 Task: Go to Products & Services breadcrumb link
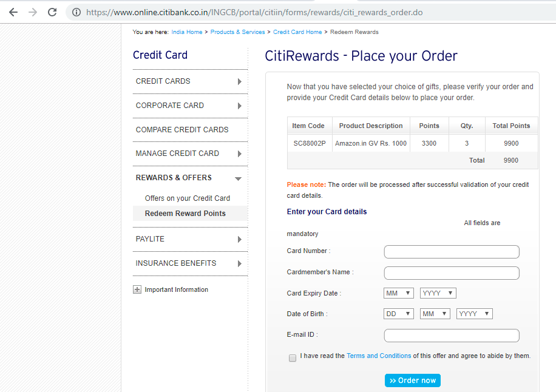(237, 32)
